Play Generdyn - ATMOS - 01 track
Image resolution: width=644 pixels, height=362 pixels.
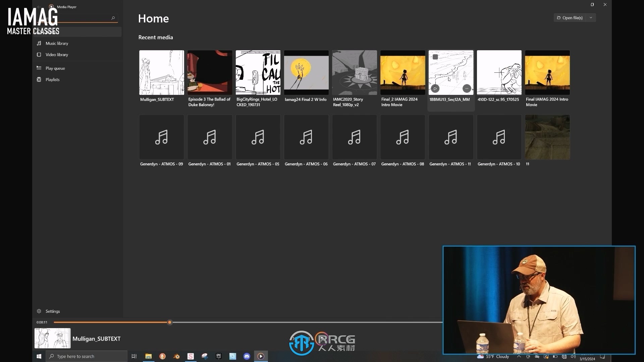click(210, 137)
